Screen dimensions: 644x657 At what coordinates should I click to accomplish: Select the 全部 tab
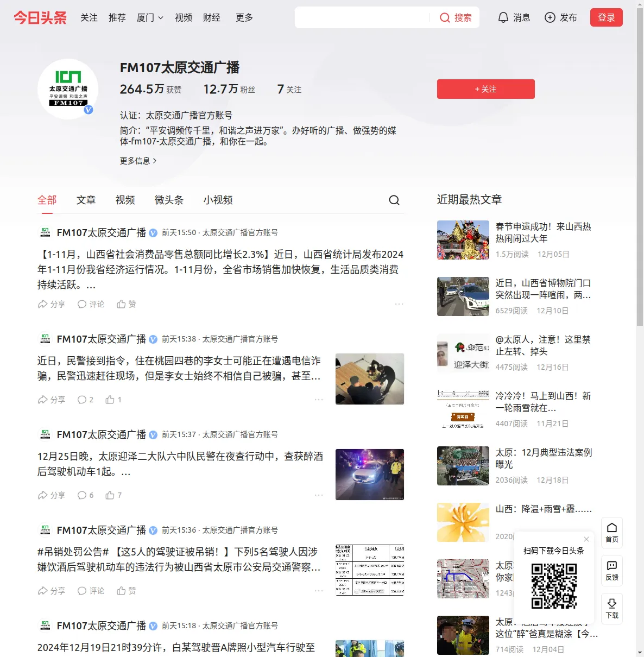tap(47, 200)
